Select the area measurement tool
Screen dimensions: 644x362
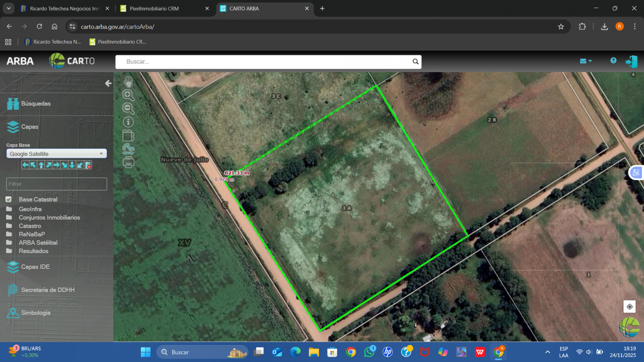click(x=128, y=135)
